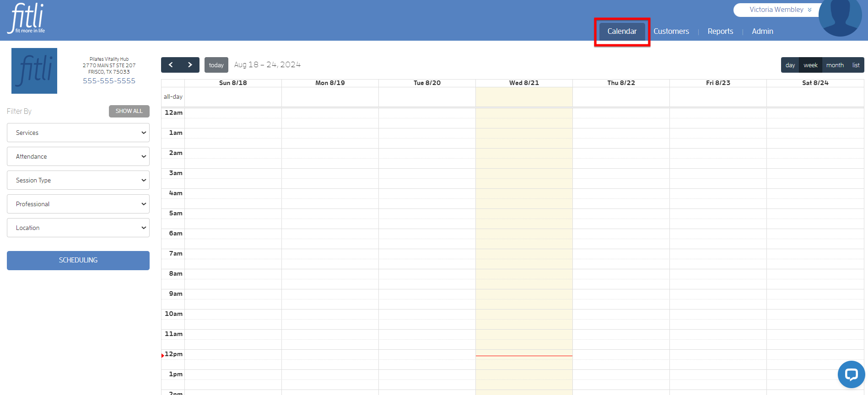
Task: Switch calendar to list view
Action: point(856,65)
